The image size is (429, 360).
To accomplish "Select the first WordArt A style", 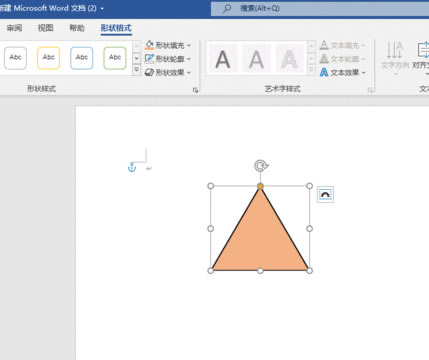I will tap(223, 59).
